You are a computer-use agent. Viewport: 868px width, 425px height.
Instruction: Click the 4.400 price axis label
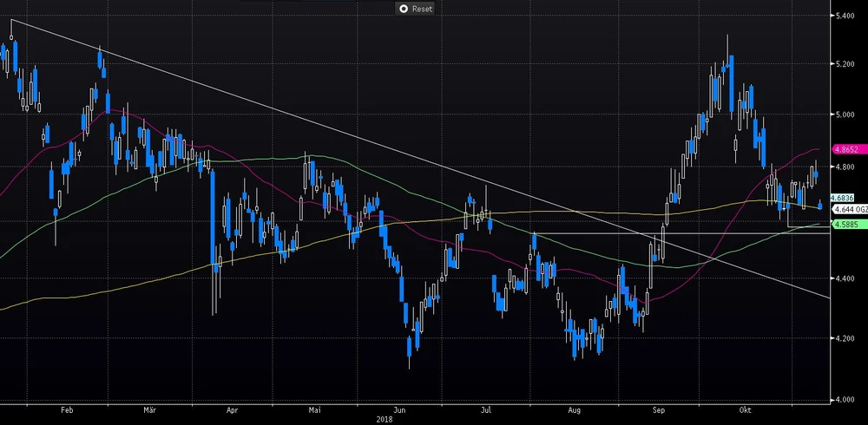point(845,278)
